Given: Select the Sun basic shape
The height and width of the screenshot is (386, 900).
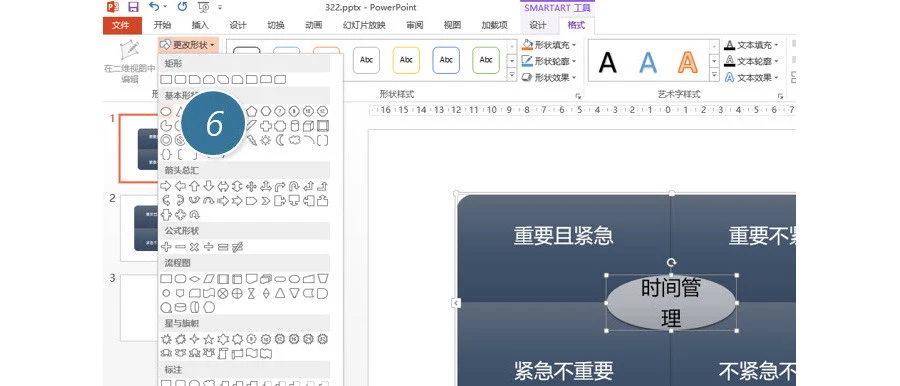Looking at the screenshot, I should (265, 140).
